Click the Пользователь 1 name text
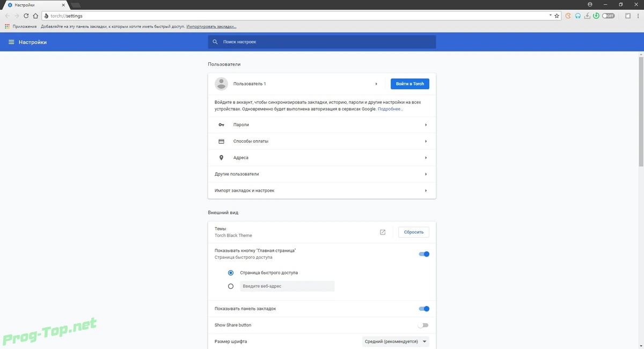 pyautogui.click(x=250, y=84)
